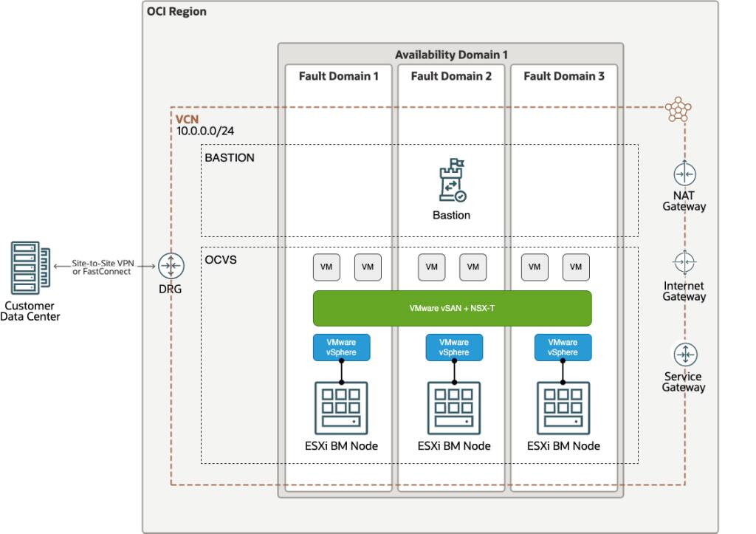
Task: Click the NAT Gateway icon
Action: (x=684, y=175)
